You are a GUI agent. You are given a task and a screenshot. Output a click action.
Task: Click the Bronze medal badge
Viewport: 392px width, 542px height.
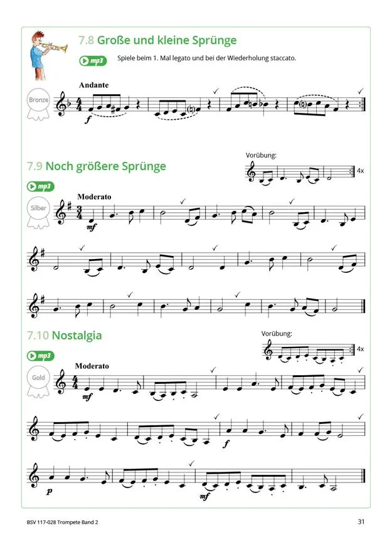click(38, 105)
